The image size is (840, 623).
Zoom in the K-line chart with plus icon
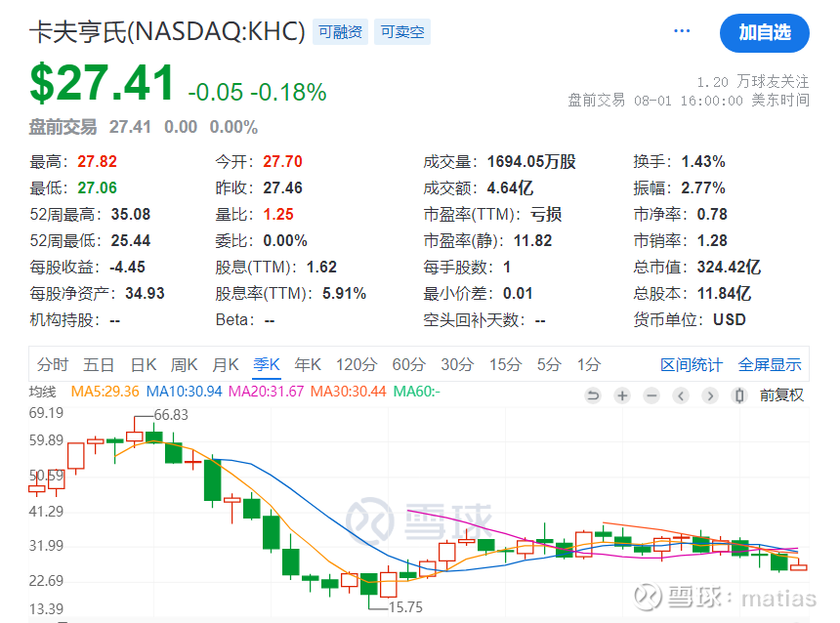(x=622, y=395)
